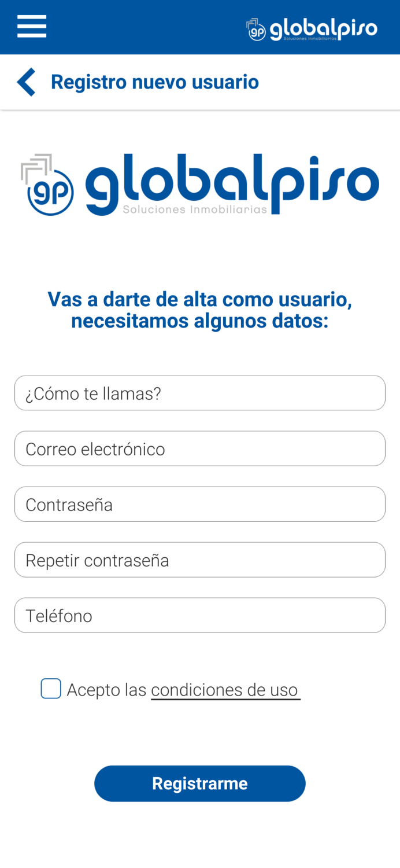This screenshot has width=400, height=868.
Task: Open the hamburger navigation menu
Action: [31, 25]
